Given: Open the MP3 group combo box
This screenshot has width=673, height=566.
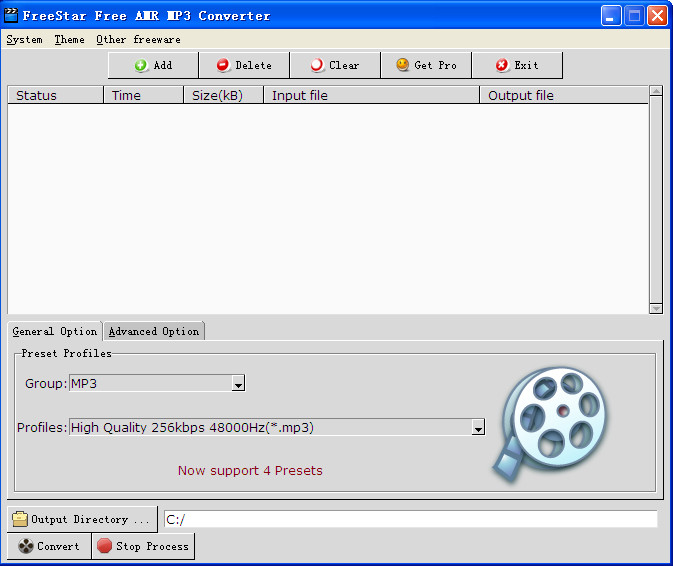Looking at the screenshot, I should click(157, 383).
